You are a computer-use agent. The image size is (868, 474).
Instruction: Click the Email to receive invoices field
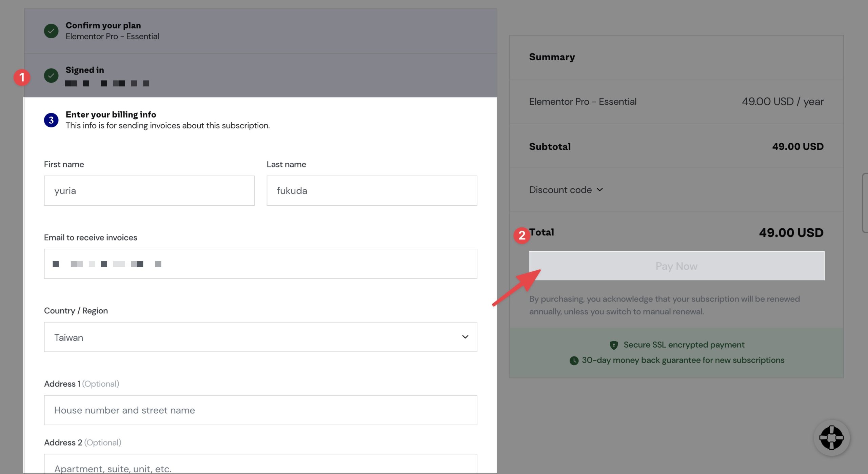(x=260, y=264)
